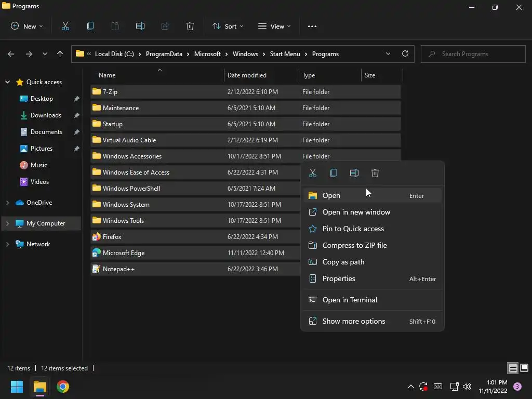The width and height of the screenshot is (532, 399).
Task: Select the Microsoft Edge shortcut
Action: (195, 253)
